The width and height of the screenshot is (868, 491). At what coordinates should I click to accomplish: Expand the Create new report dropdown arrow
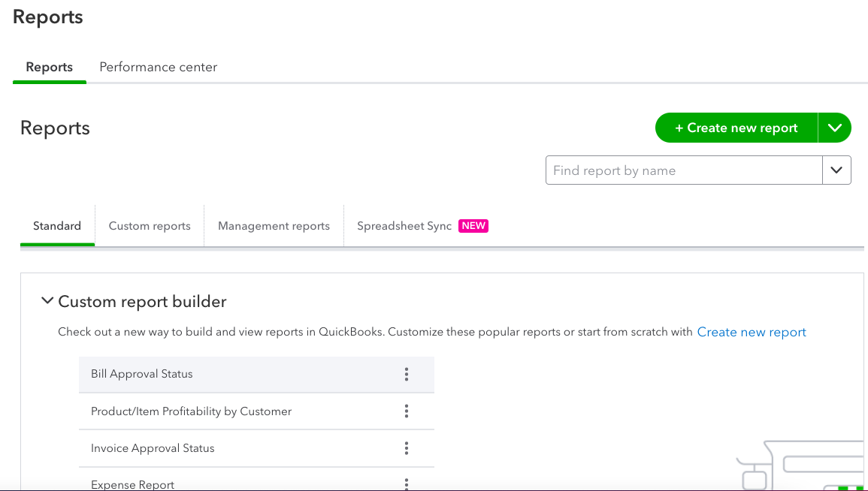point(835,128)
